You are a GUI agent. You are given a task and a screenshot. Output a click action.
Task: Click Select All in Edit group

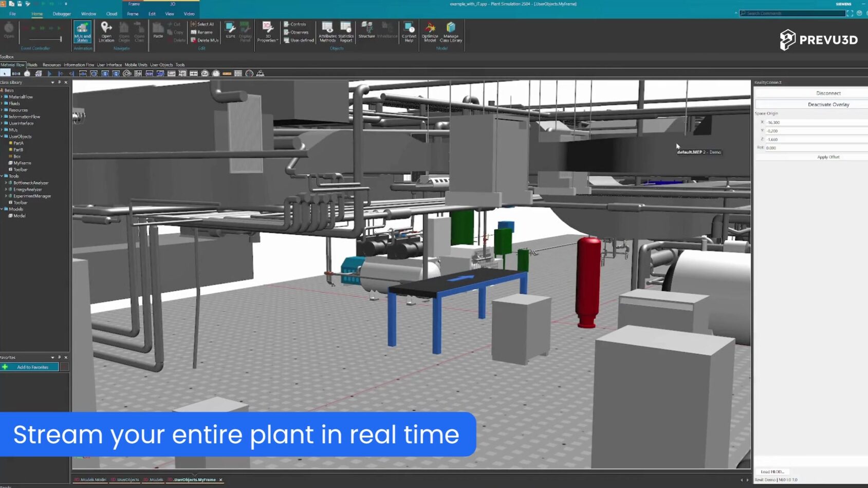point(202,24)
